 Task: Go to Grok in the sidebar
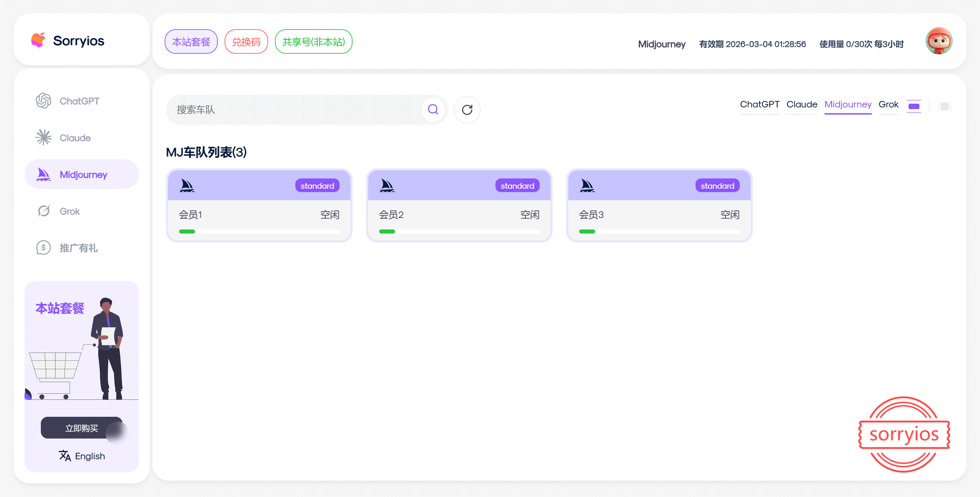click(81, 211)
